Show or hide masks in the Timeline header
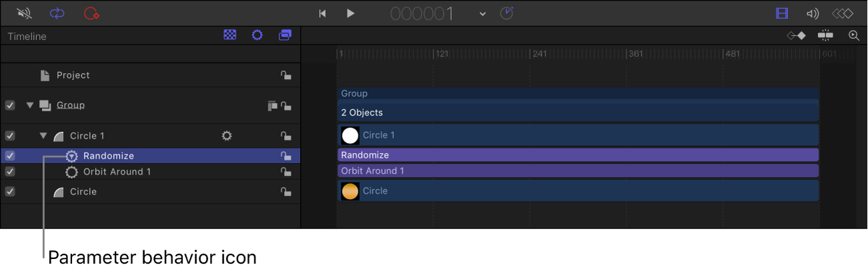Image resolution: width=868 pixels, height=277 pixels. click(x=230, y=35)
